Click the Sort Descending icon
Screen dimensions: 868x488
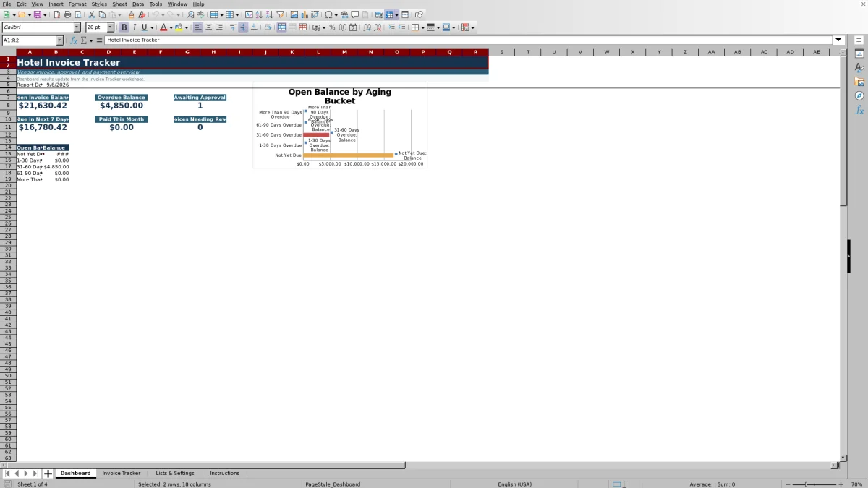270,14
